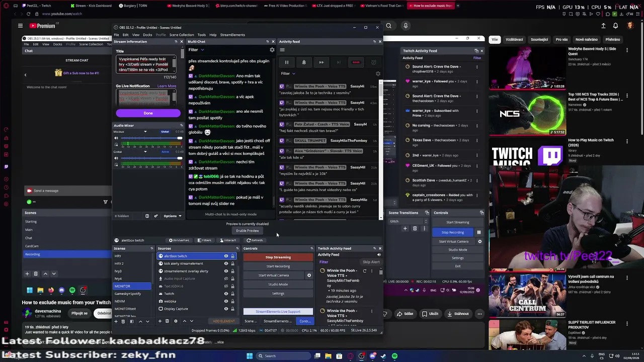The width and height of the screenshot is (644, 362).
Task: Open source properties gear in Sources toolbar
Action: pos(176,321)
